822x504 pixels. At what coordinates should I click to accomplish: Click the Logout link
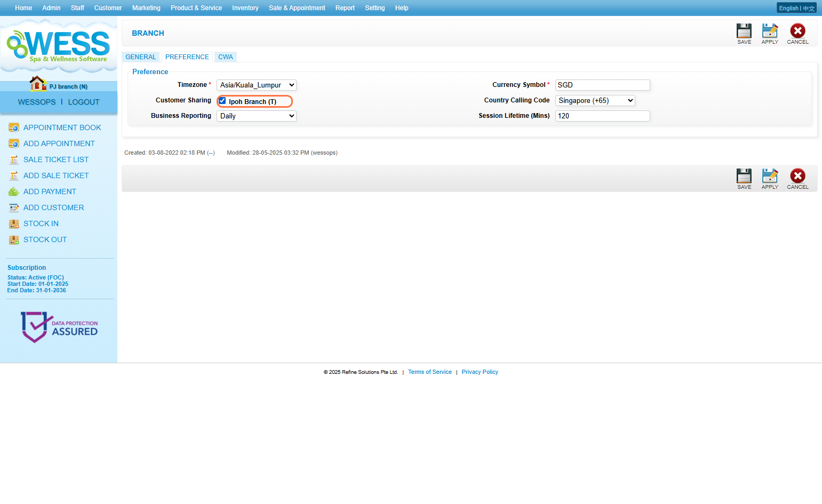(x=84, y=102)
